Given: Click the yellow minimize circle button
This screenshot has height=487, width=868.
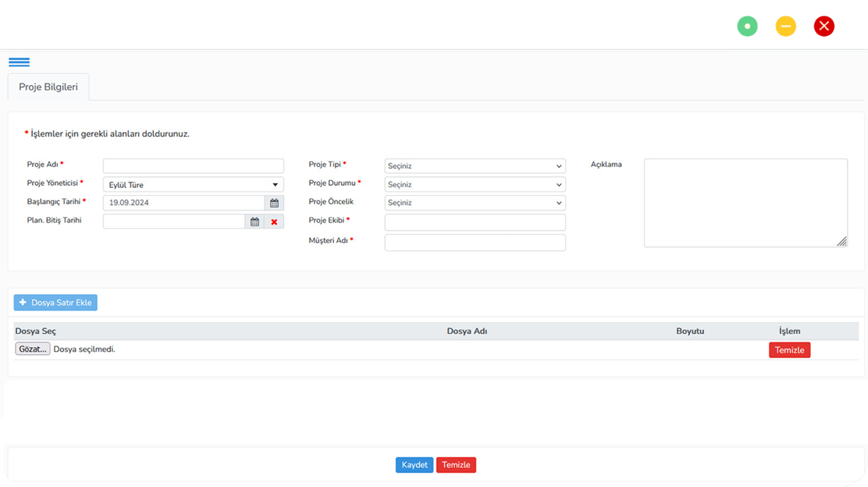Looking at the screenshot, I should coord(786,26).
